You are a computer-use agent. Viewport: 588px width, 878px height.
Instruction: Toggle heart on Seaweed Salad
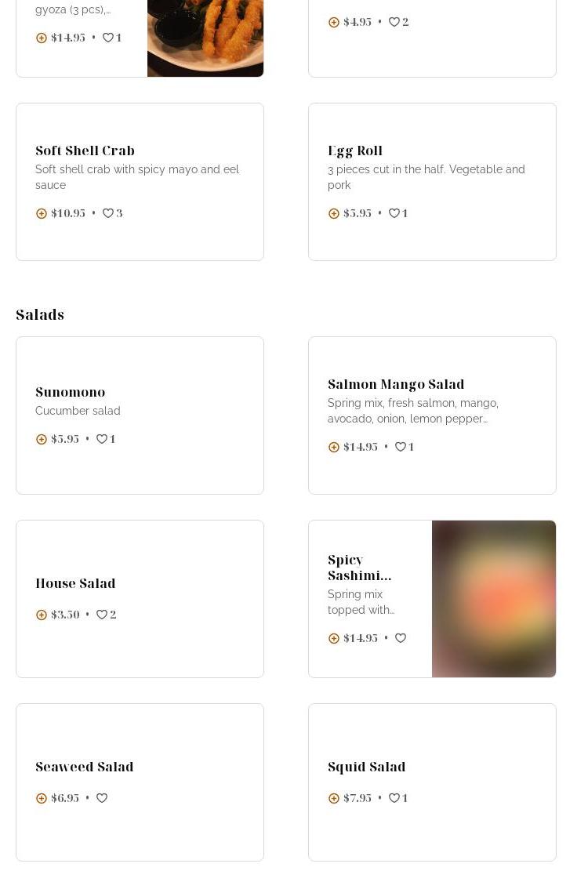(x=102, y=798)
